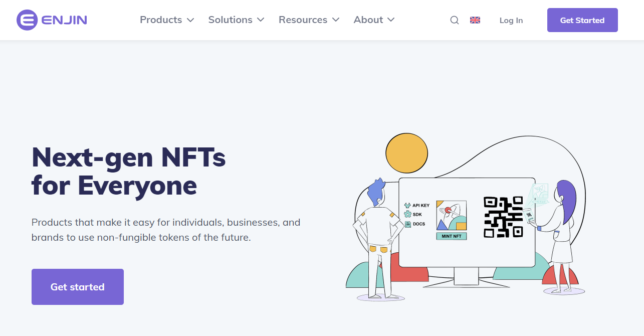Click the Enjin logo in the header
Image resolution: width=644 pixels, height=336 pixels.
[52, 20]
